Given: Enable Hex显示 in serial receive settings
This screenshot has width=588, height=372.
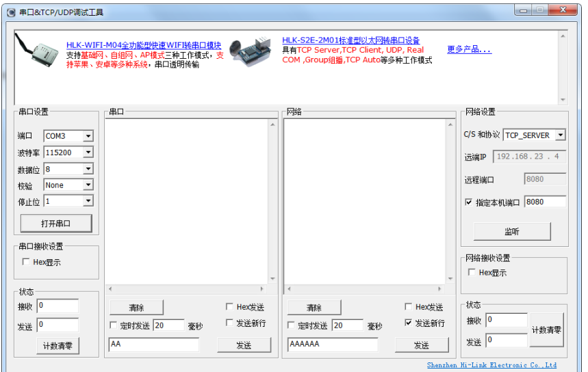Looking at the screenshot, I should click(x=27, y=262).
